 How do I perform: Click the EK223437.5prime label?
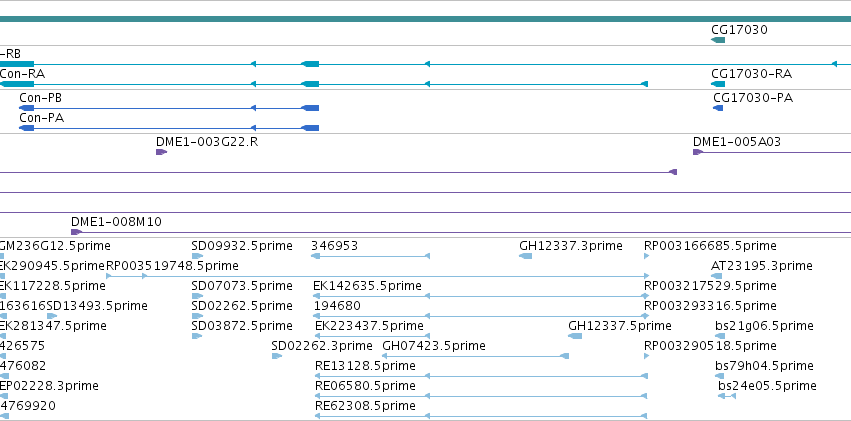click(x=369, y=326)
